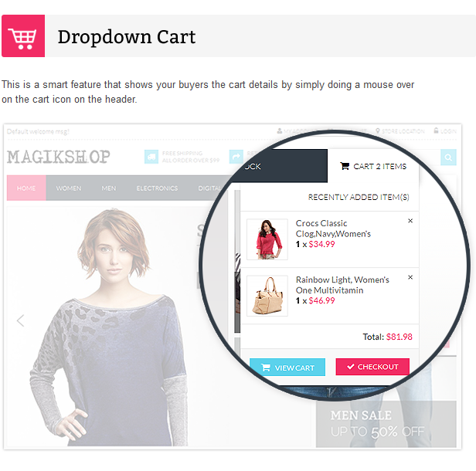Click the search magnifier icon
Viewport: 476px width, 471px height.
[x=448, y=158]
